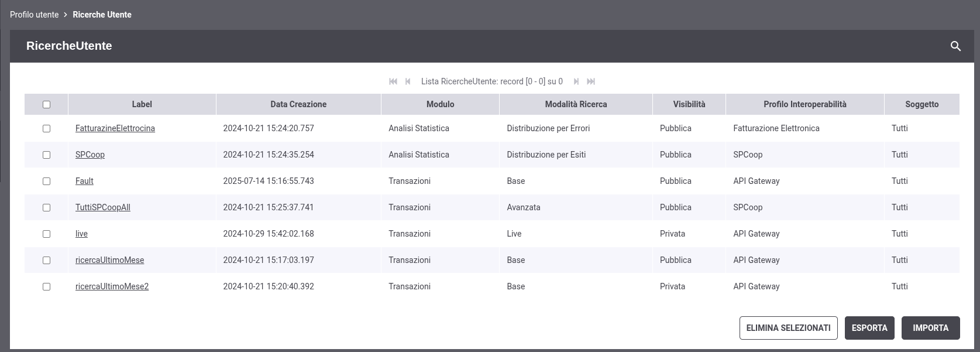Click the ESPORTA button
980x352 pixels.
(869, 328)
